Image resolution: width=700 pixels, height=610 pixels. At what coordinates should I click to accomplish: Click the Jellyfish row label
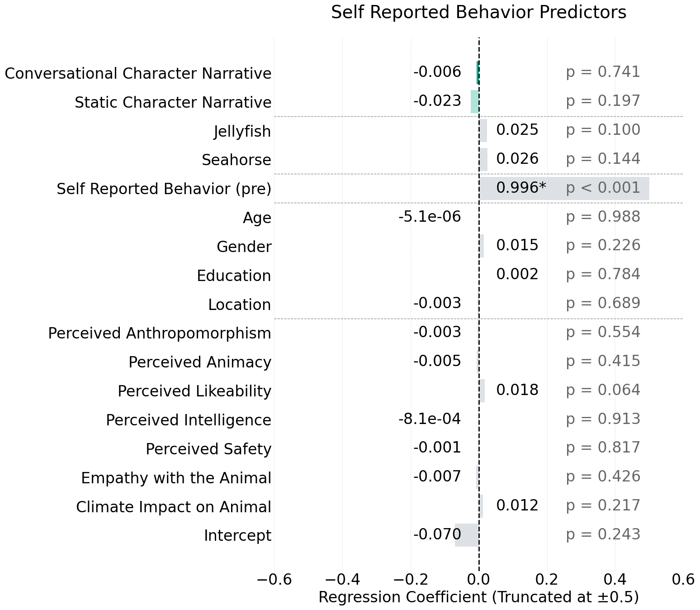pyautogui.click(x=242, y=132)
